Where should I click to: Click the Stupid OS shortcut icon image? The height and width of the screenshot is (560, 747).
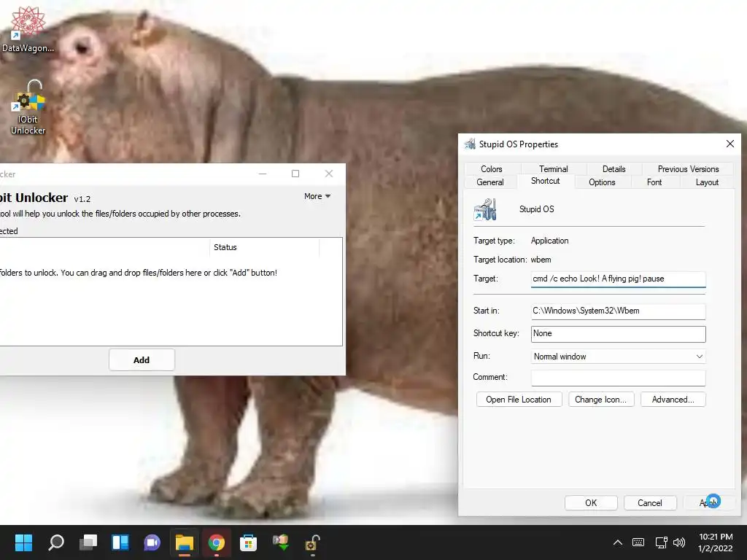pyautogui.click(x=485, y=209)
